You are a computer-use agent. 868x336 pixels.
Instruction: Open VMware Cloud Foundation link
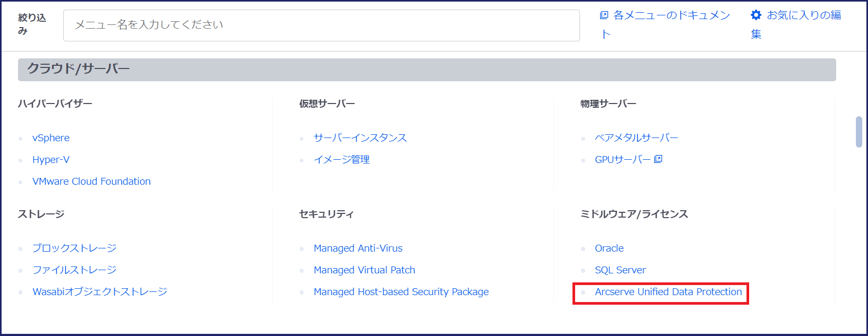point(91,182)
